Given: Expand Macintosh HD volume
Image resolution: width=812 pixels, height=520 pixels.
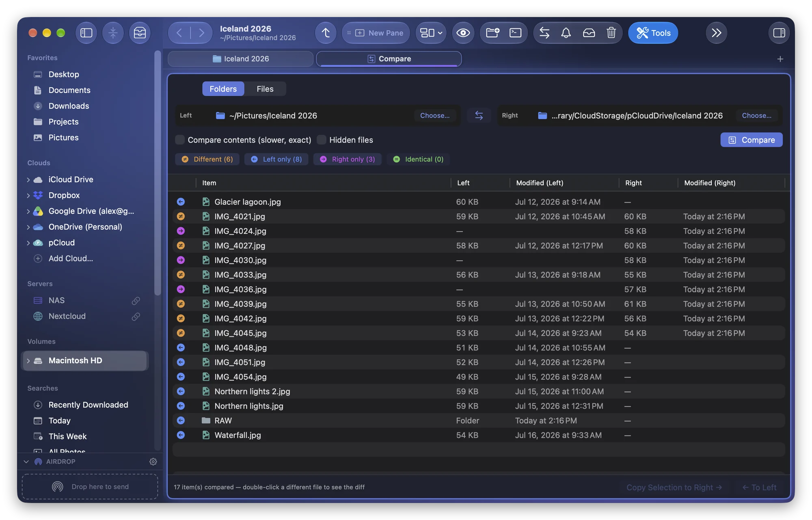Looking at the screenshot, I should [x=28, y=361].
